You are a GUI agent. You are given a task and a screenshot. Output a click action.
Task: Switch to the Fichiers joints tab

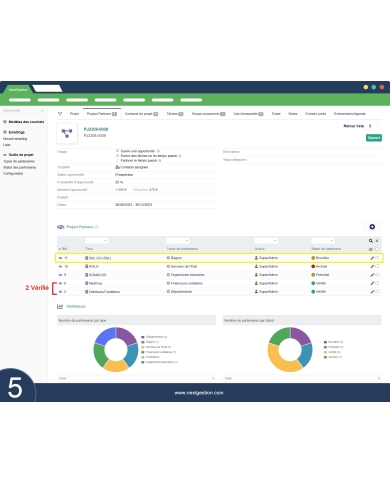point(315,114)
